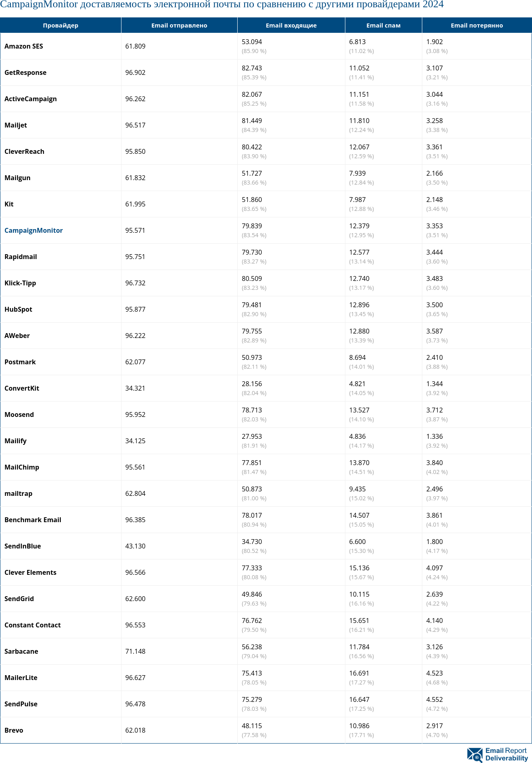Click the SendGrid provider name
532x763 pixels.
tap(19, 599)
